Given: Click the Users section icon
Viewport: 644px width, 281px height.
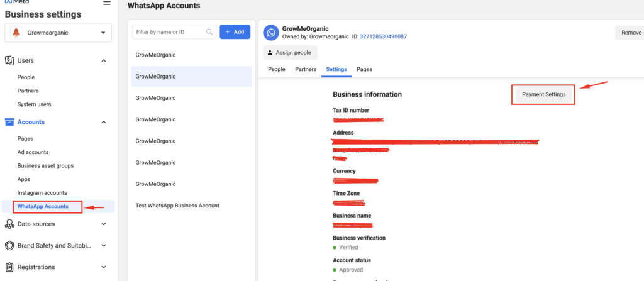Looking at the screenshot, I should (x=9, y=60).
